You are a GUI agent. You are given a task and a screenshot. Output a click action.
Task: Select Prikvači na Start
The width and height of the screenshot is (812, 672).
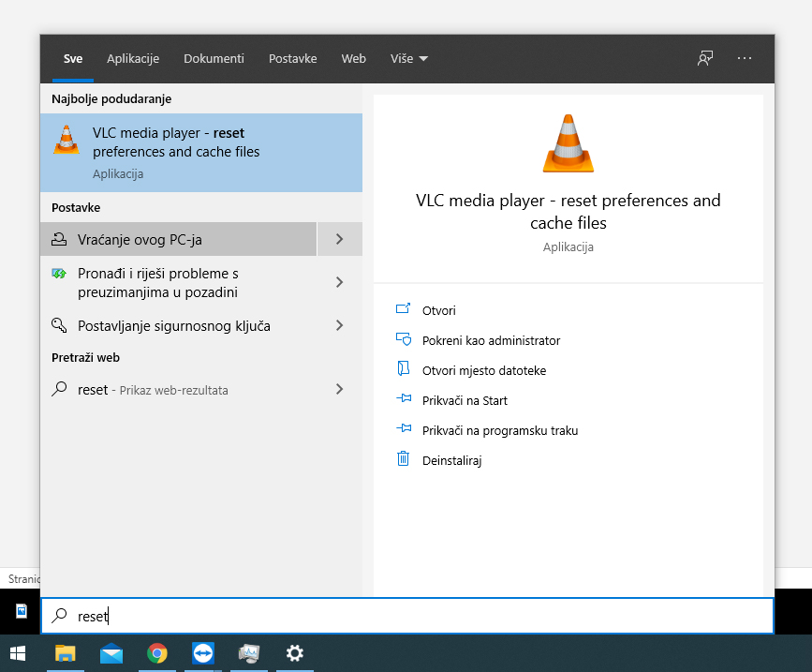coord(465,400)
